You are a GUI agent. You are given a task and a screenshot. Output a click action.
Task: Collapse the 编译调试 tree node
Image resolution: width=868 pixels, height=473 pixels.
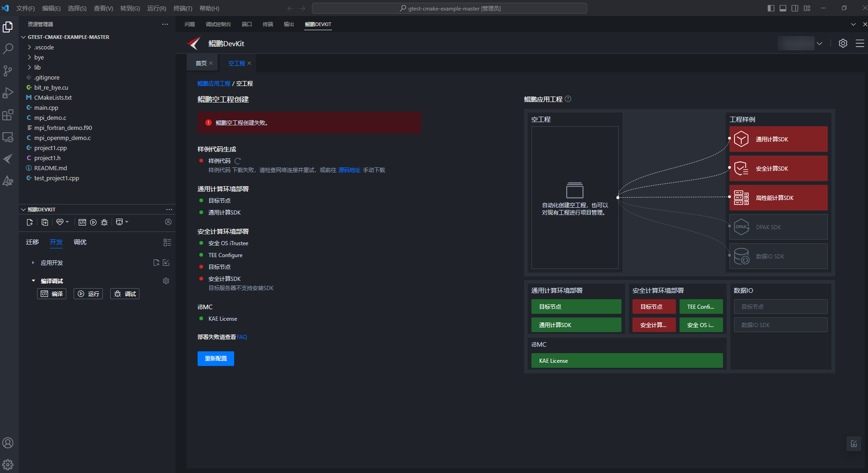[33, 281]
